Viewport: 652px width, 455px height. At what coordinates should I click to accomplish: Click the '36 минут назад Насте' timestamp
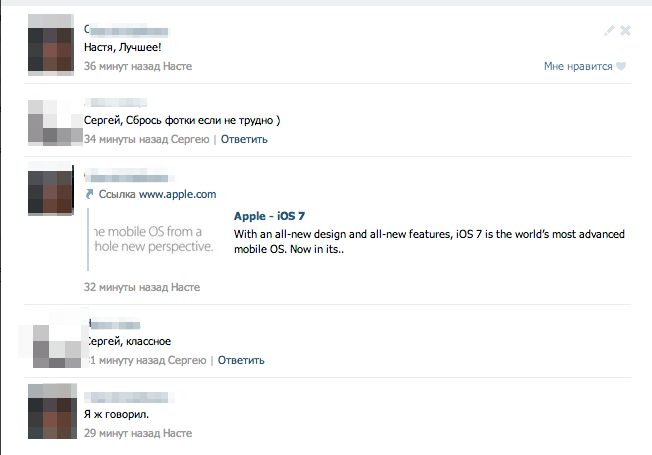(x=138, y=66)
